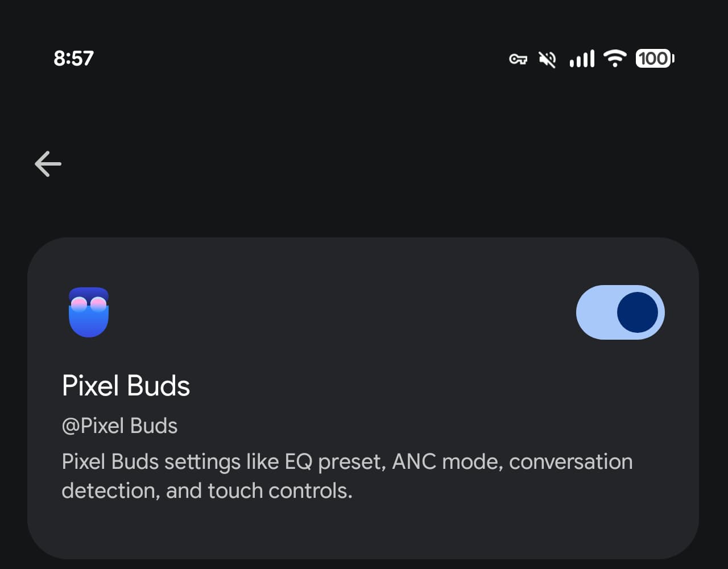
Task: Open the Pixel Buds title text
Action: 126,386
